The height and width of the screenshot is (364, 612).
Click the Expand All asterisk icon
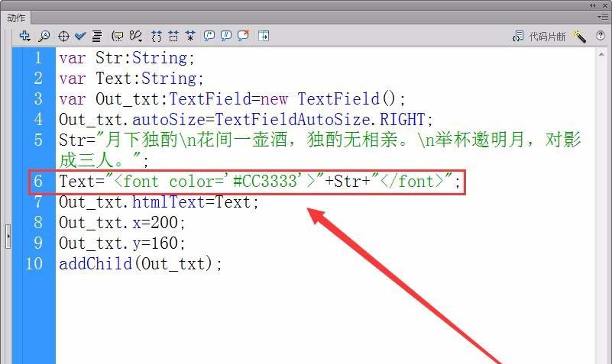pyautogui.click(x=190, y=36)
